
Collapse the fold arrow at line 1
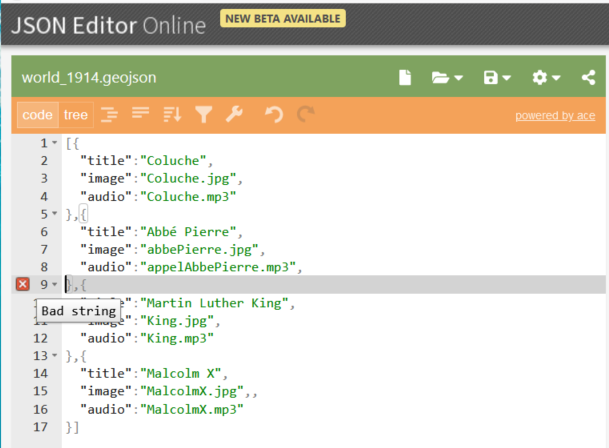(x=55, y=143)
